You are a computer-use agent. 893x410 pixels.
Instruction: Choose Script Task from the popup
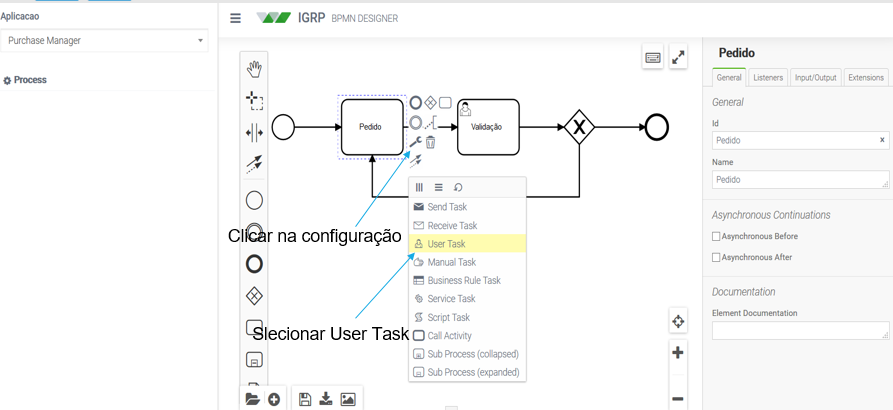pos(467,317)
